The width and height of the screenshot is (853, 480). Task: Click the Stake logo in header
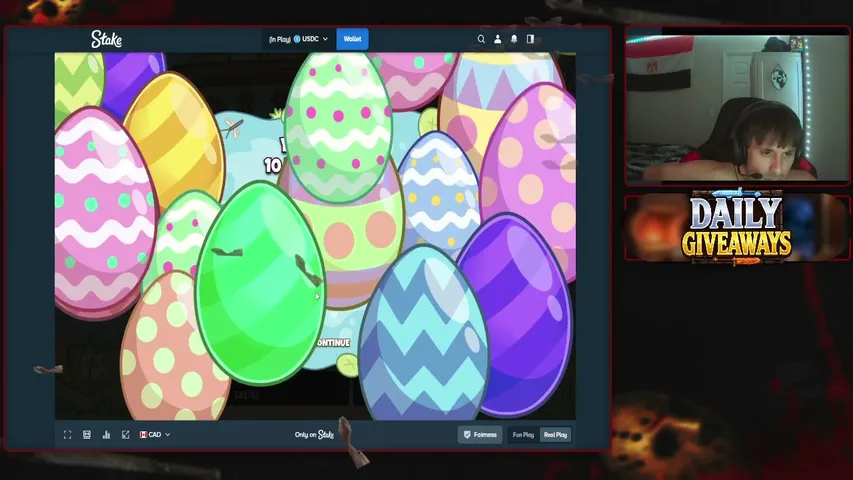point(107,39)
